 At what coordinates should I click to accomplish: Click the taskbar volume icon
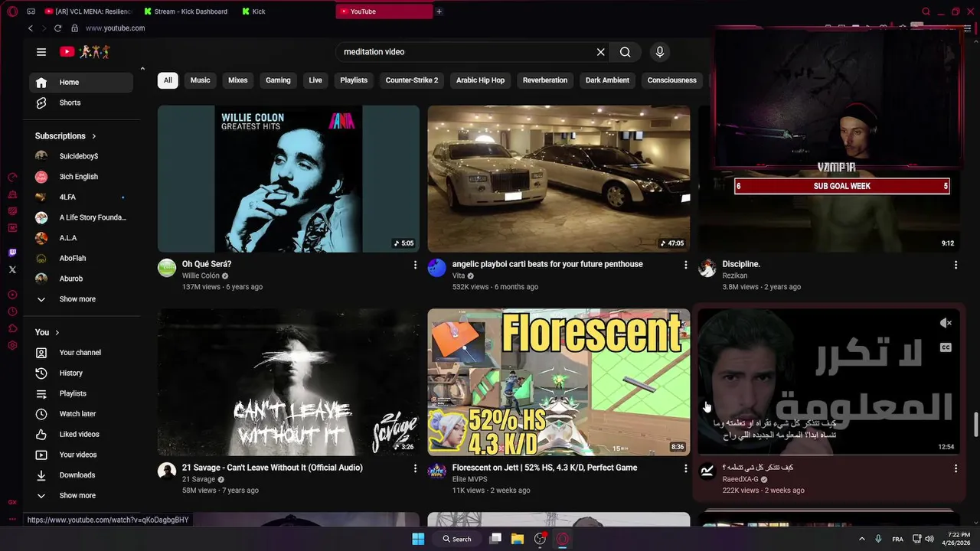[929, 539]
